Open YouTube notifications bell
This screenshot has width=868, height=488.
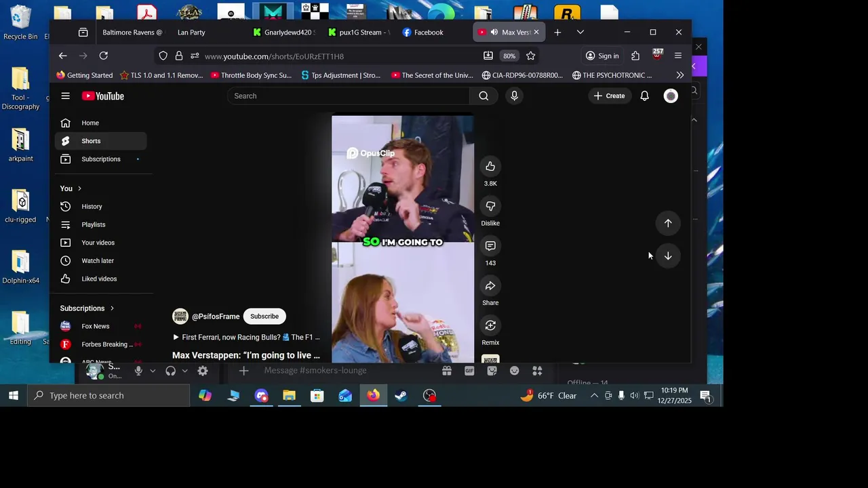click(x=644, y=96)
